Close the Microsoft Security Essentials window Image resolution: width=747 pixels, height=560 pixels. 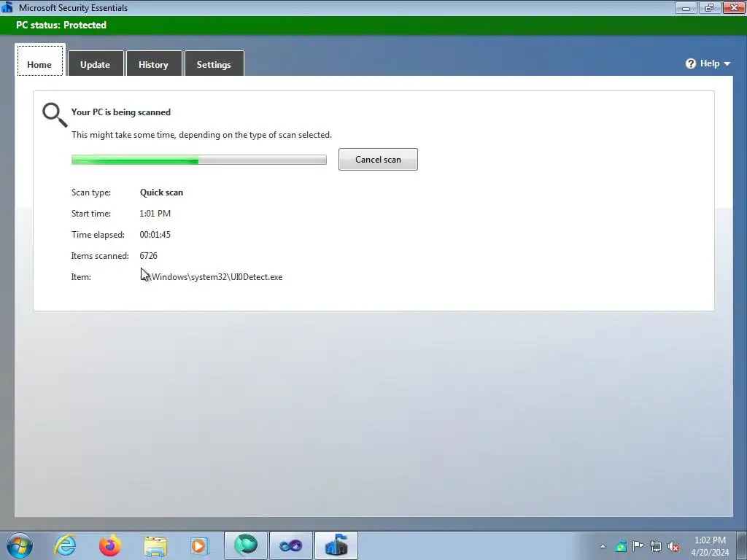[734, 7]
